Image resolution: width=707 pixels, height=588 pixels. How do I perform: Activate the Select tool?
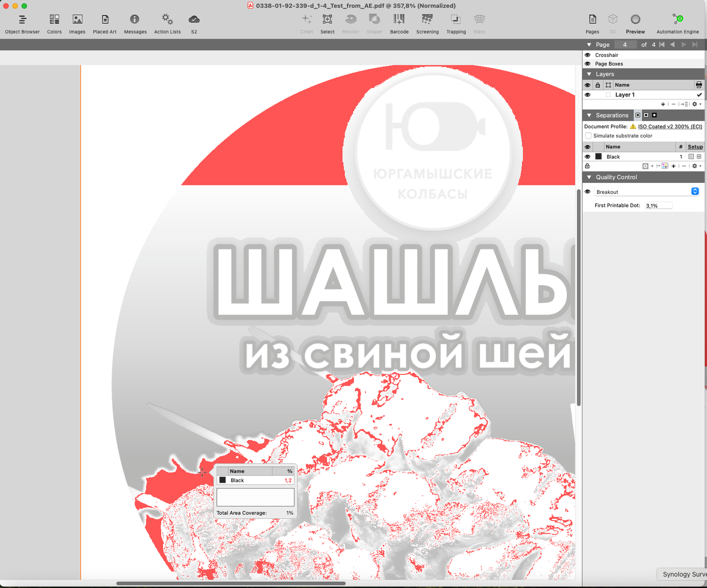pos(327,23)
